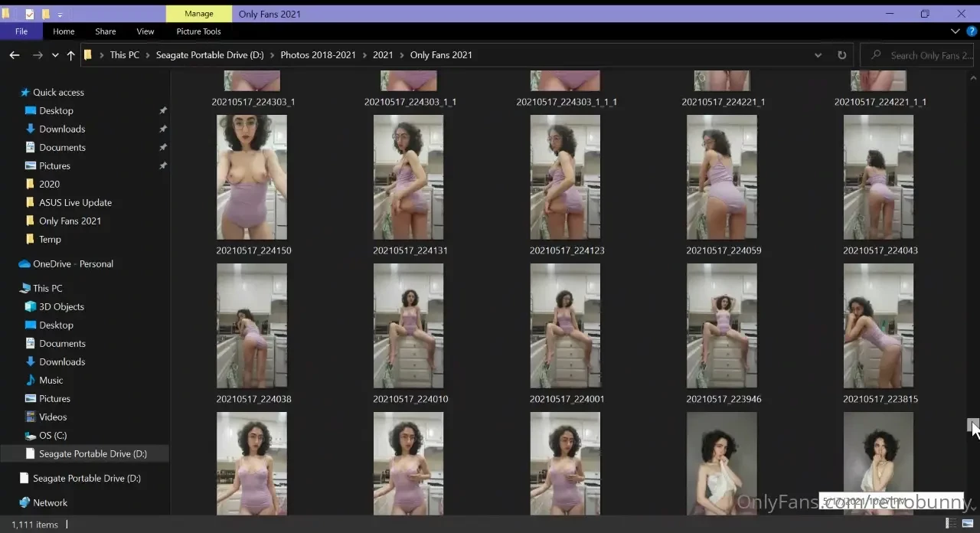The image size is (980, 533).
Task: Refresh the Only Fans 2021 folder
Action: click(x=841, y=55)
